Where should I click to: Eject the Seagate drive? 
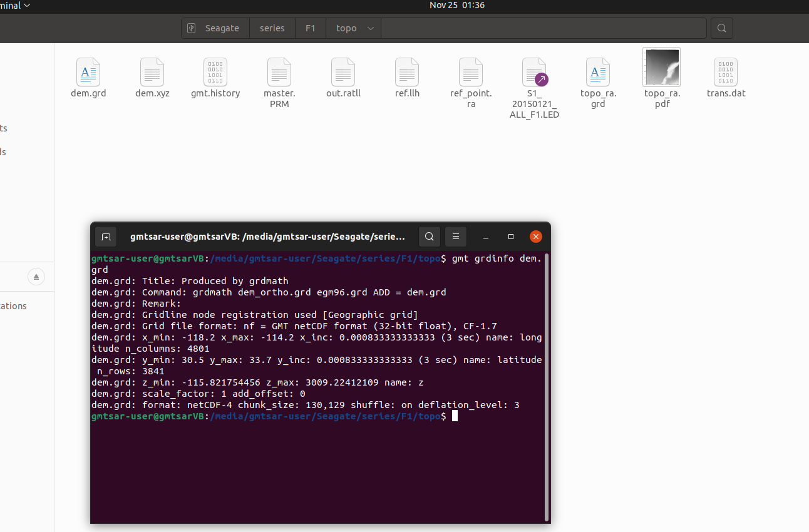coord(36,276)
